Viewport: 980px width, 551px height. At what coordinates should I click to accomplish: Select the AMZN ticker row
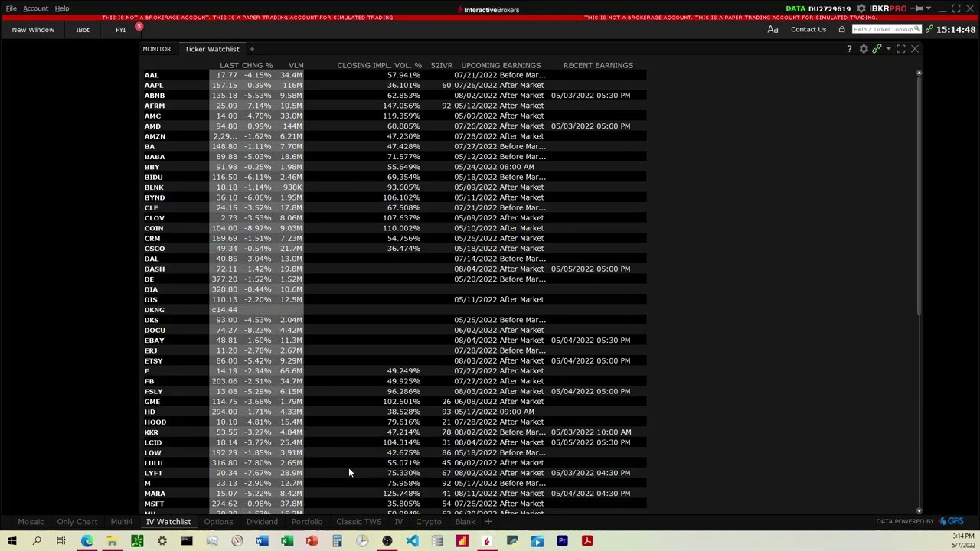coord(155,136)
